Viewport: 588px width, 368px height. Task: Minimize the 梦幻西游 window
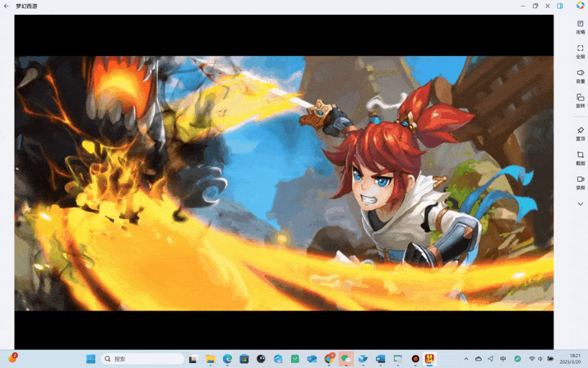pos(523,6)
